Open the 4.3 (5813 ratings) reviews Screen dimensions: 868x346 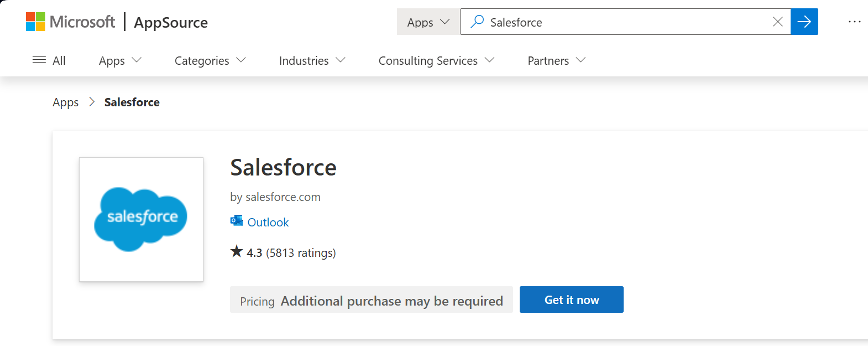coord(291,252)
